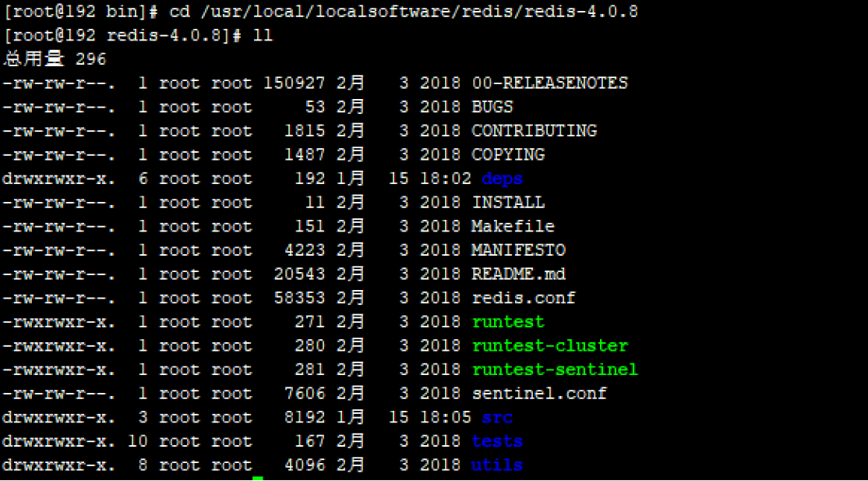Select the blue utils directory name

[x=497, y=465]
